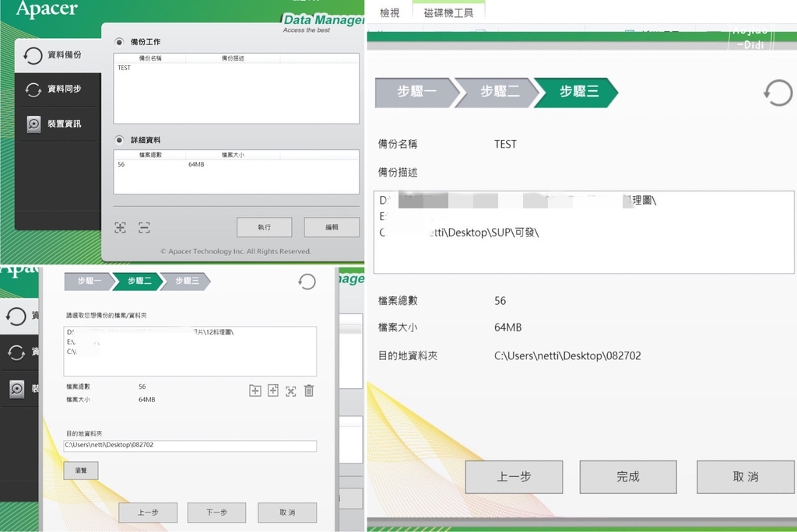This screenshot has width=797, height=532.
Task: Click the Desktop\SUP\可發\ path in step-three window
Action: pos(459,233)
